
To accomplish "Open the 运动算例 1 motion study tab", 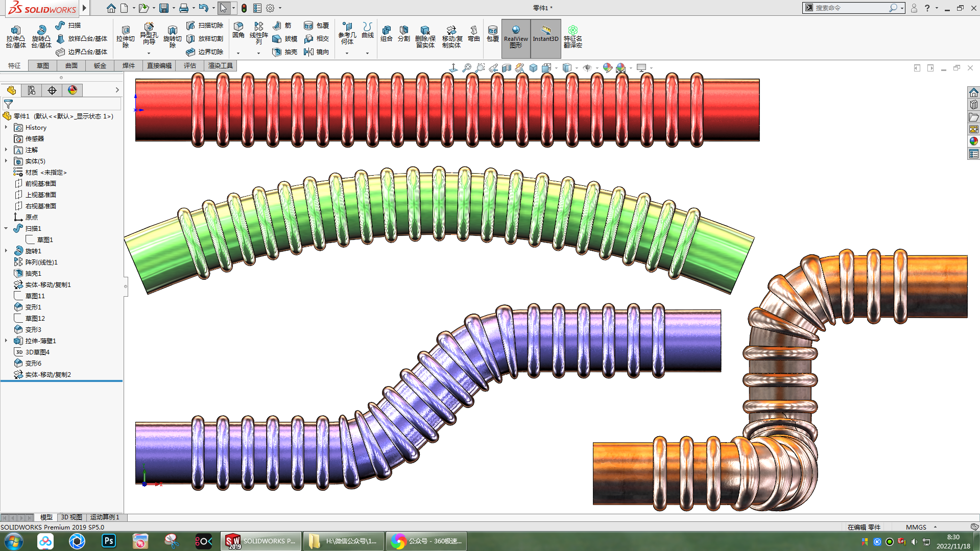I will (105, 517).
